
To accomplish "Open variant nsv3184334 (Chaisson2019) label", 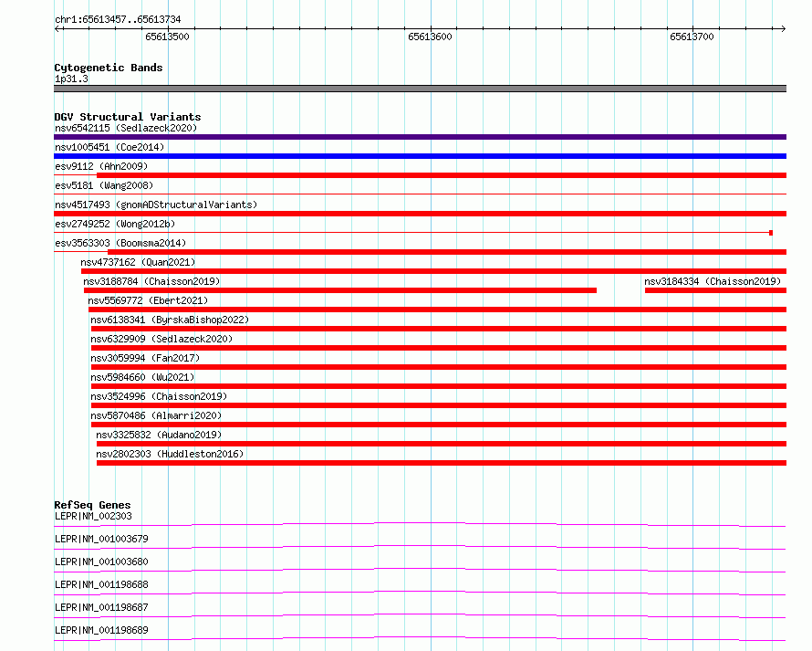I will pyautogui.click(x=713, y=281).
